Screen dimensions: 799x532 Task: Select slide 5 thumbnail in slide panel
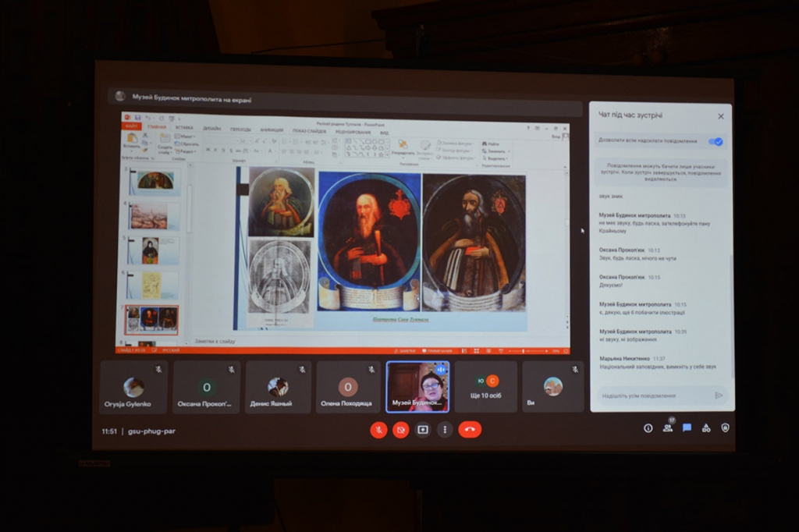pos(153,250)
